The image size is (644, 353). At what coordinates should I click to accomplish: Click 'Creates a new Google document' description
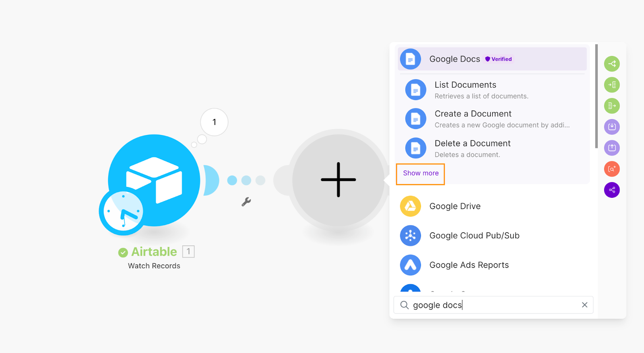point(502,125)
